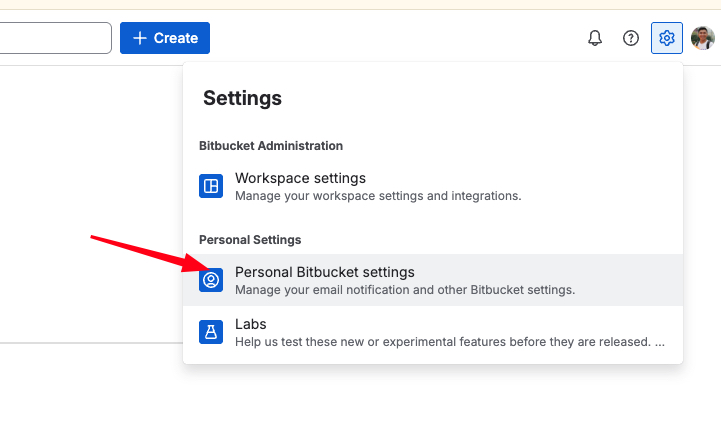Image resolution: width=721 pixels, height=423 pixels.
Task: Click the Bitbucket Administration section label
Action: tap(271, 146)
